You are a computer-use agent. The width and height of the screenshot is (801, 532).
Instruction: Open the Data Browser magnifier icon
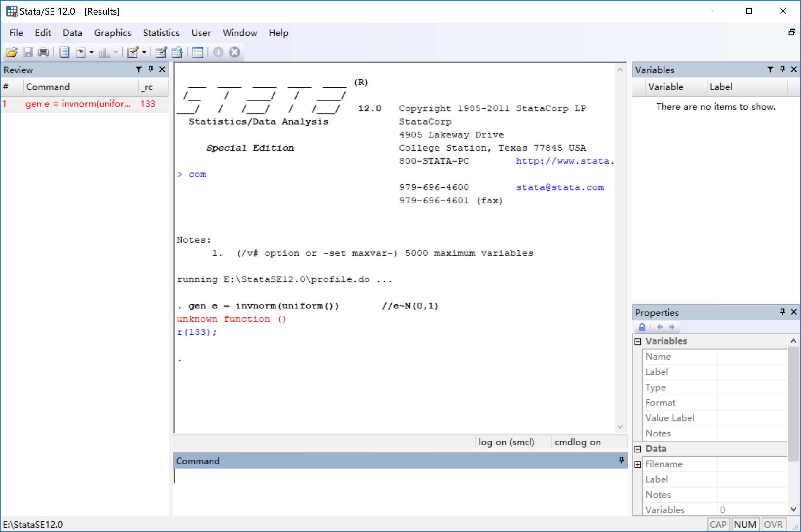pyautogui.click(x=177, y=52)
